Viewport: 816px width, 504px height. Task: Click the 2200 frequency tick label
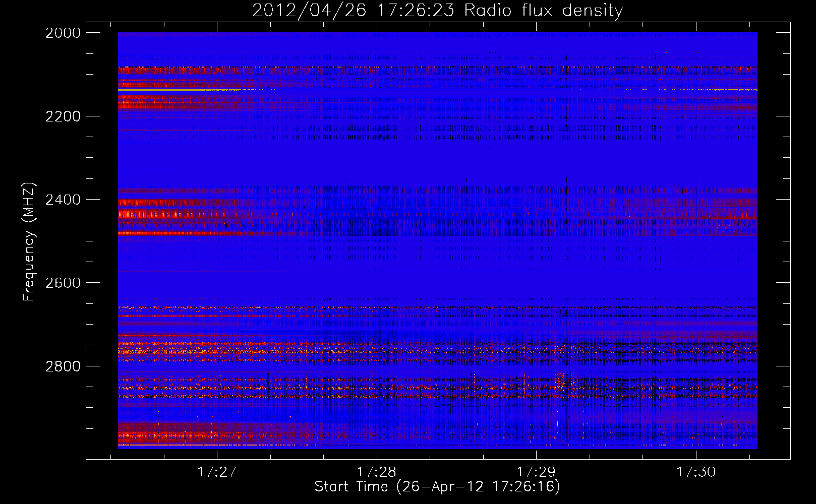pos(63,116)
